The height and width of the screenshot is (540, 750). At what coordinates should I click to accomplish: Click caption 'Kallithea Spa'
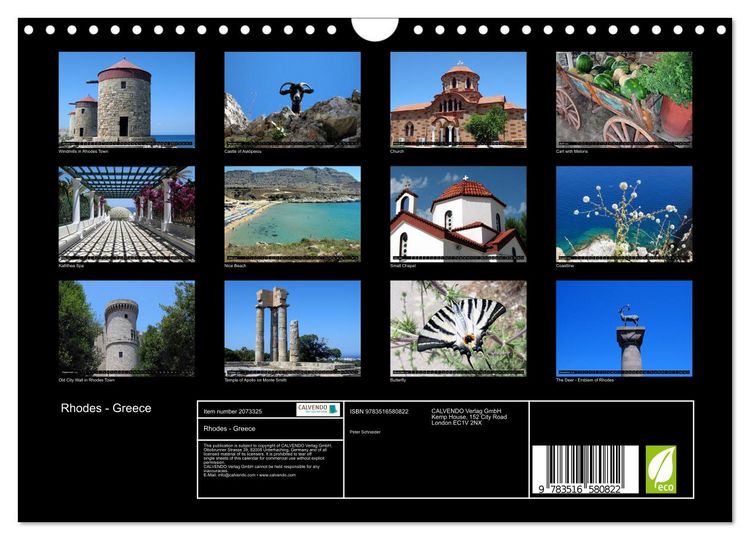[71, 265]
